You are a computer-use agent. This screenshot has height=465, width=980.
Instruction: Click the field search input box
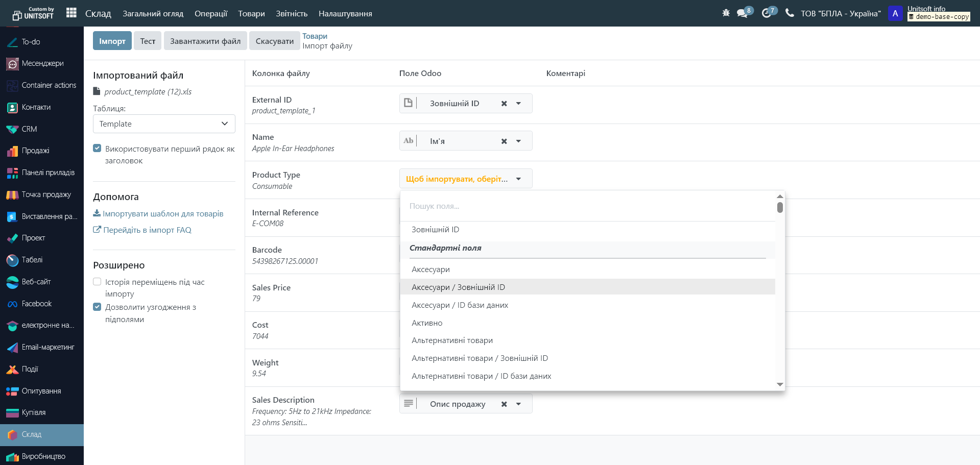587,206
